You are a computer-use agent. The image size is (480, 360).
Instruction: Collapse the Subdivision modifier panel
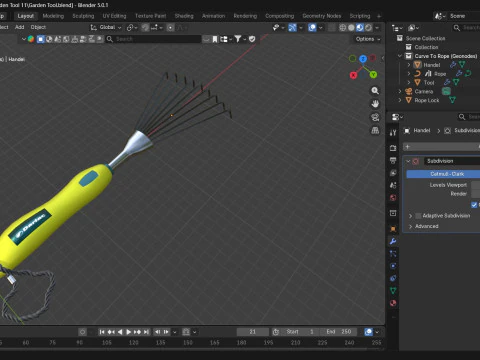(x=408, y=161)
